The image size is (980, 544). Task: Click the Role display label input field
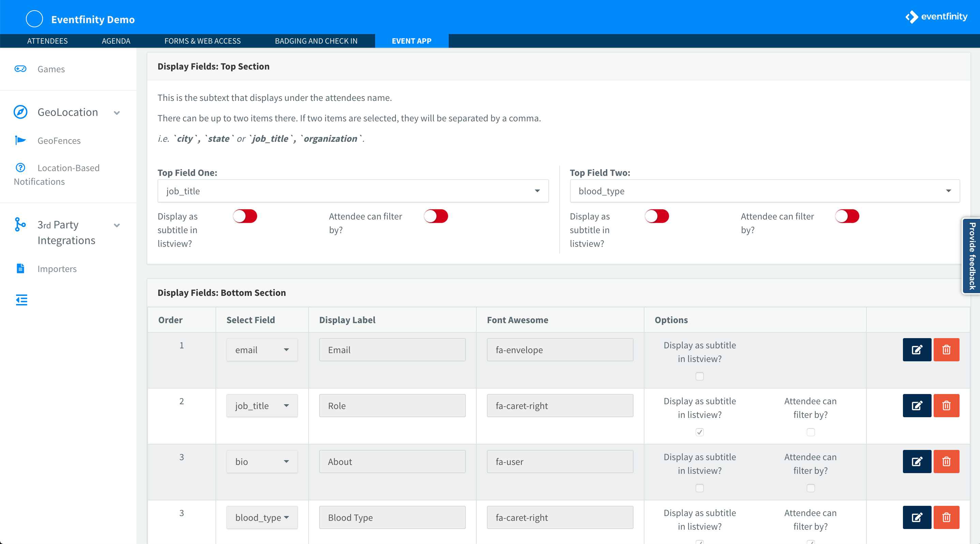(392, 405)
